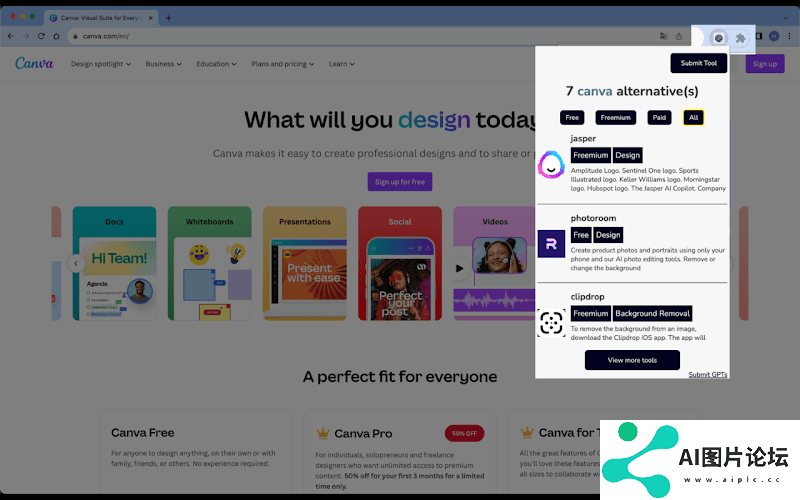Click the carousel previous arrow
Viewport: 800px width, 500px height.
coord(76,263)
